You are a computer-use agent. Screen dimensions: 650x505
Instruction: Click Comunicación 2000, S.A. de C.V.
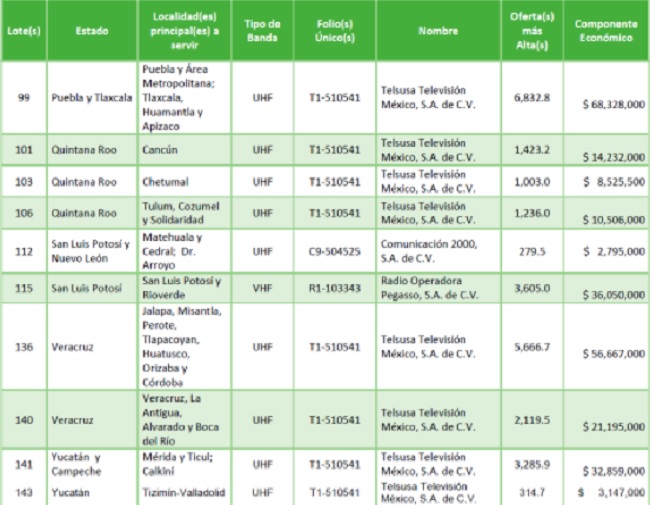(x=429, y=251)
